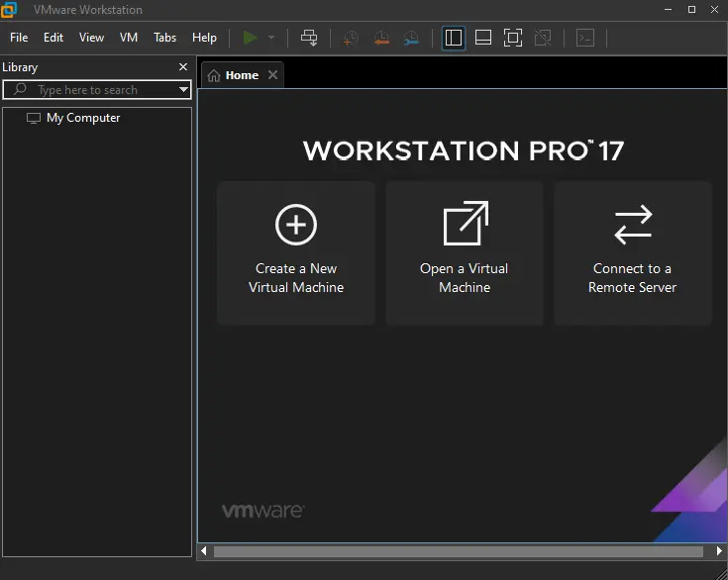Revert virtual machine to previous snapshot

[381, 38]
